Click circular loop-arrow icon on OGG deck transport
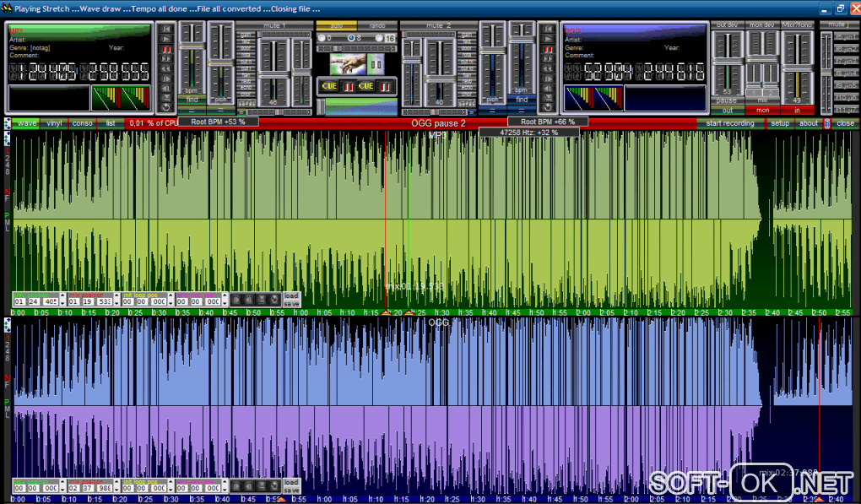Viewport: 861px width, 504px height. (x=548, y=107)
